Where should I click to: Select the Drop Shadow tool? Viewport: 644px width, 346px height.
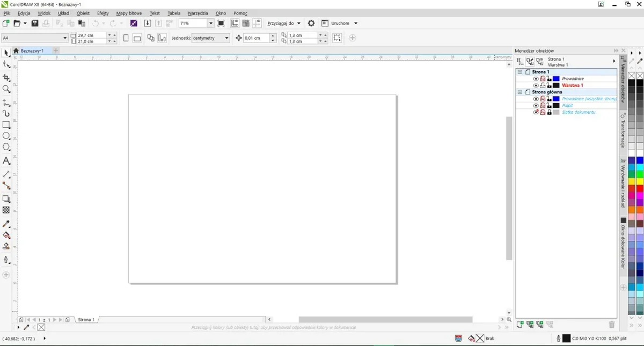tap(6, 199)
